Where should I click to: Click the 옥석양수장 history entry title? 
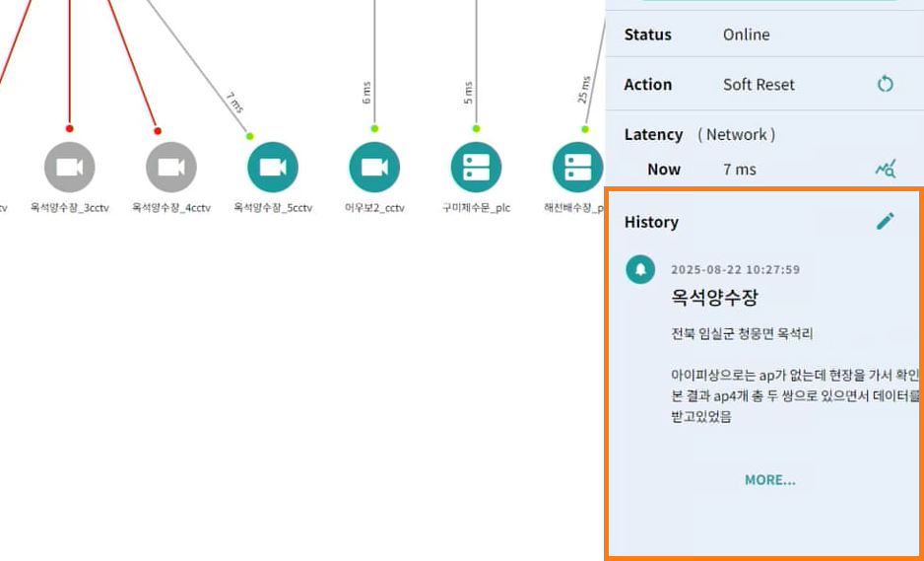pos(714,297)
